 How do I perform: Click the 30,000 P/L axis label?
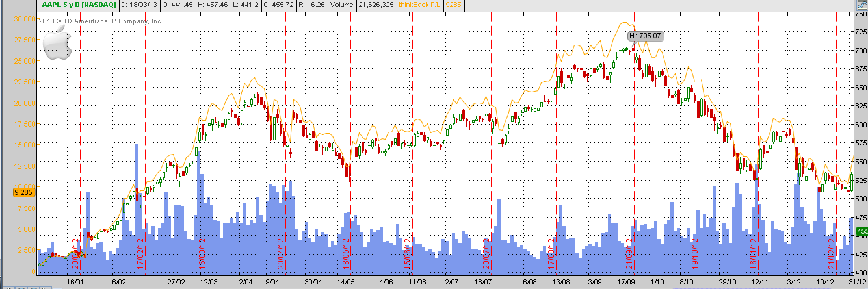click(24, 19)
